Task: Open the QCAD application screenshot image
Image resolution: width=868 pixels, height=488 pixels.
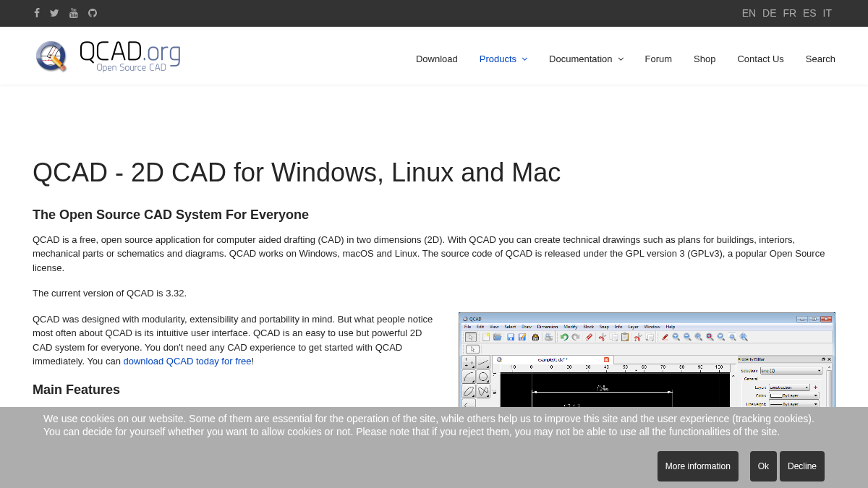Action: point(647,360)
